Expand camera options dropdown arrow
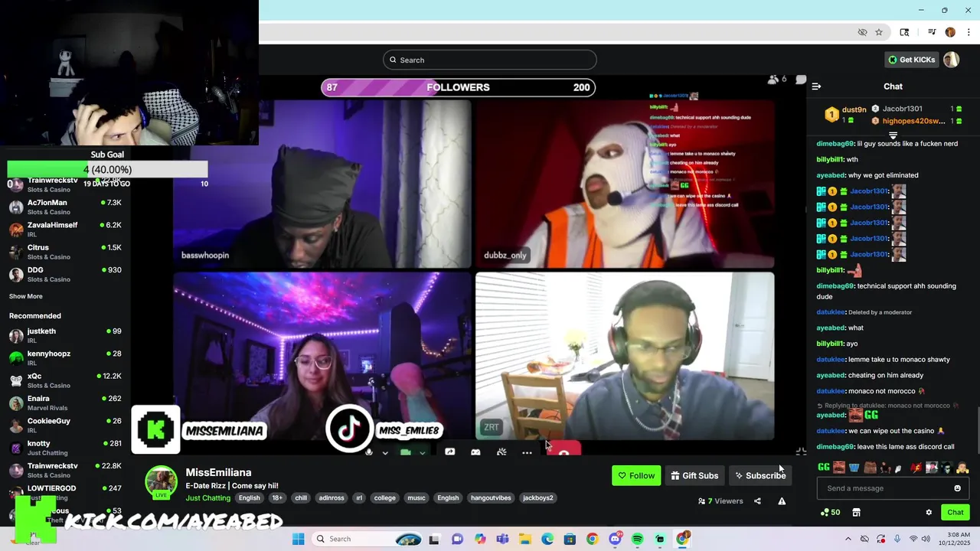980x551 pixels. click(422, 453)
